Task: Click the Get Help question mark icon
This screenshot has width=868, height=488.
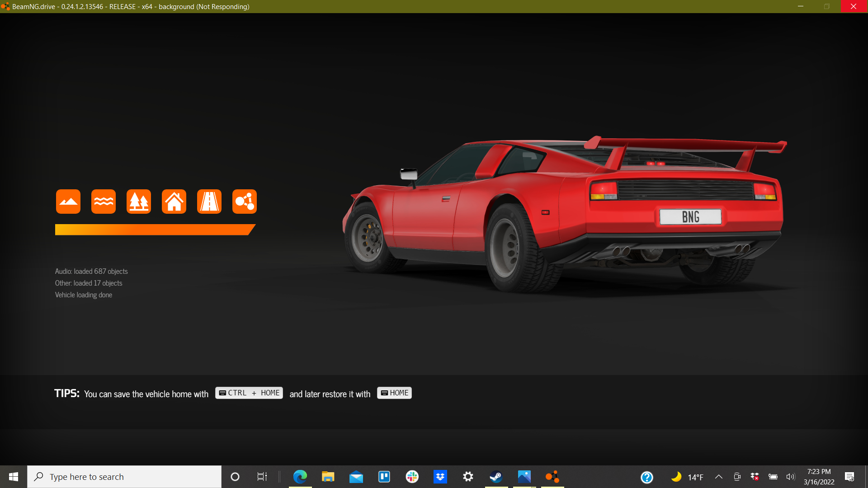Action: point(647,477)
